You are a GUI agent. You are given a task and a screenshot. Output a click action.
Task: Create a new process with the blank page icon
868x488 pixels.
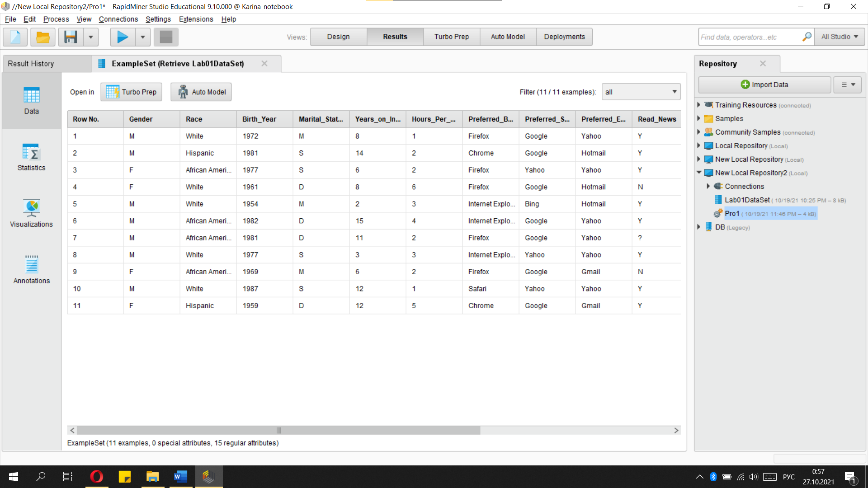point(15,37)
